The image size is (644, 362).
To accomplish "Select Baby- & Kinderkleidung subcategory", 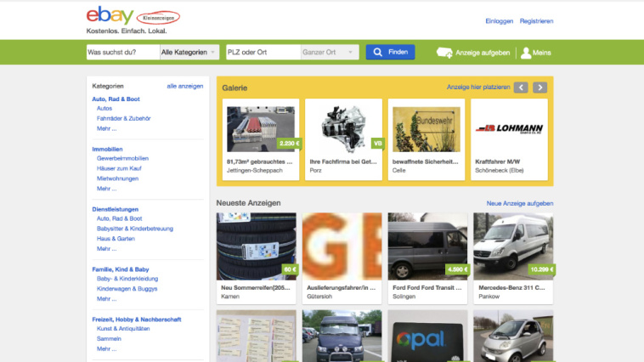I will click(127, 279).
